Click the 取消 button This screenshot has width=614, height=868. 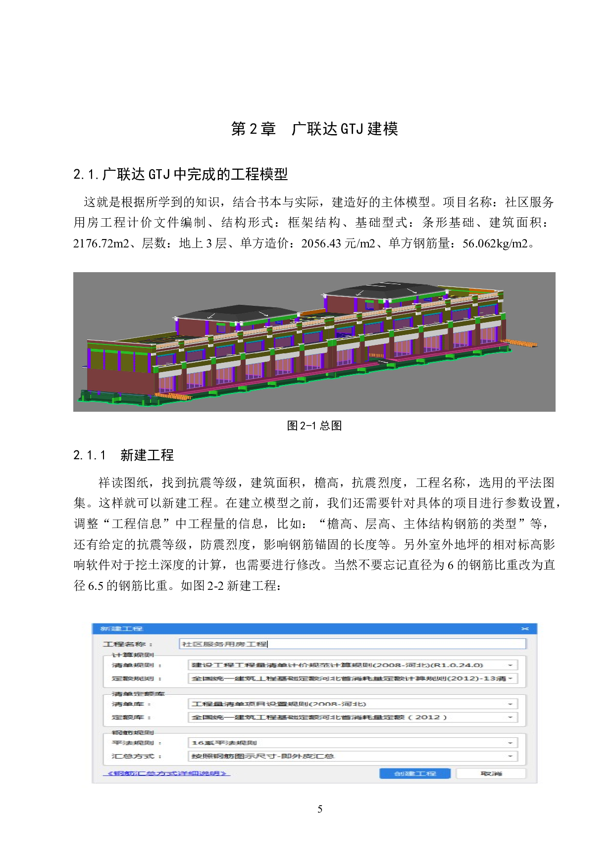pos(491,773)
